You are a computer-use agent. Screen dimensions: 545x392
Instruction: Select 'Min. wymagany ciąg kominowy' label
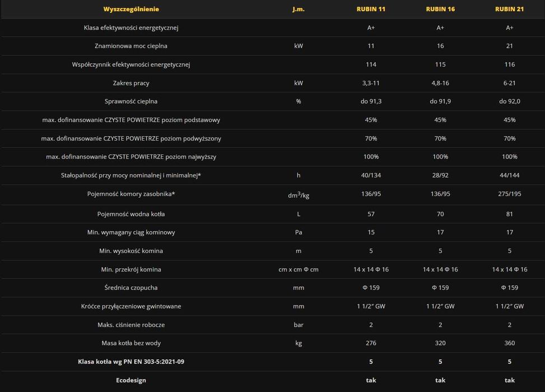tap(131, 232)
